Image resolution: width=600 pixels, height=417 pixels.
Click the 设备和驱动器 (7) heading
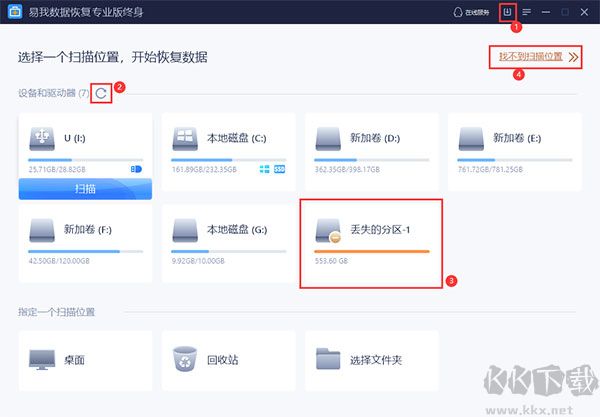(54, 93)
